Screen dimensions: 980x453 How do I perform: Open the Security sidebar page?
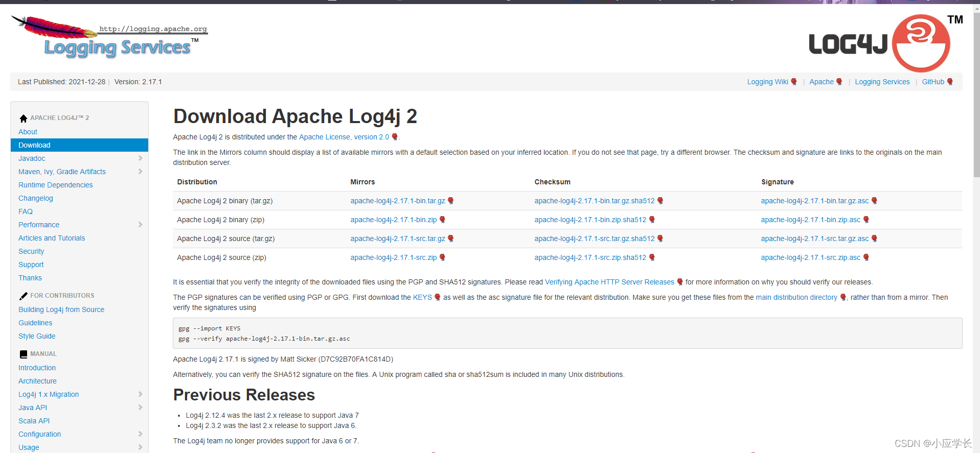click(x=31, y=251)
